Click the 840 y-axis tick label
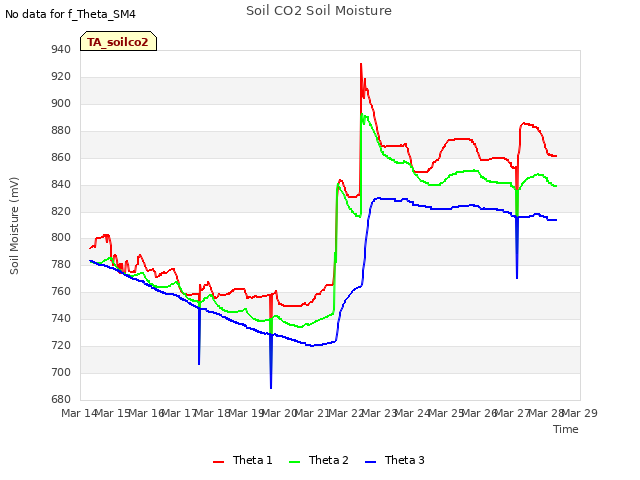 click(61, 184)
